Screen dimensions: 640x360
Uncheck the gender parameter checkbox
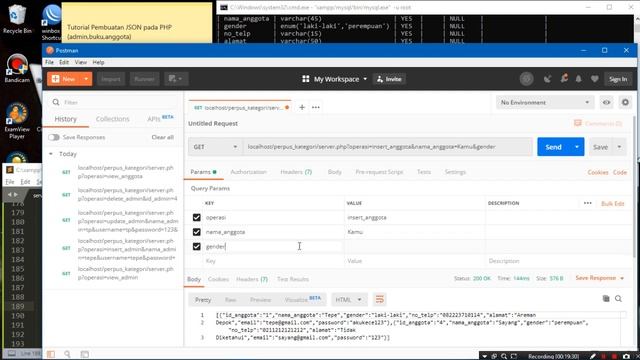click(x=197, y=247)
